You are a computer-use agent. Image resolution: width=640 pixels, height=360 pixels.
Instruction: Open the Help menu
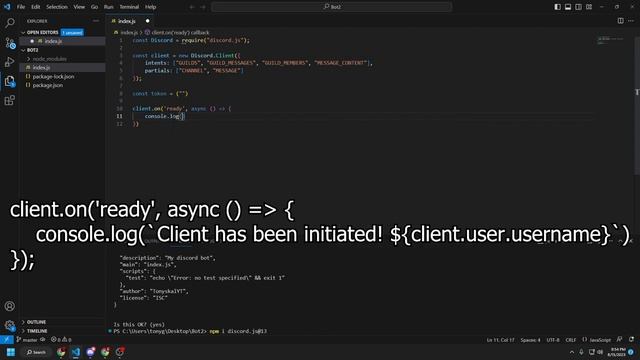[x=151, y=7]
